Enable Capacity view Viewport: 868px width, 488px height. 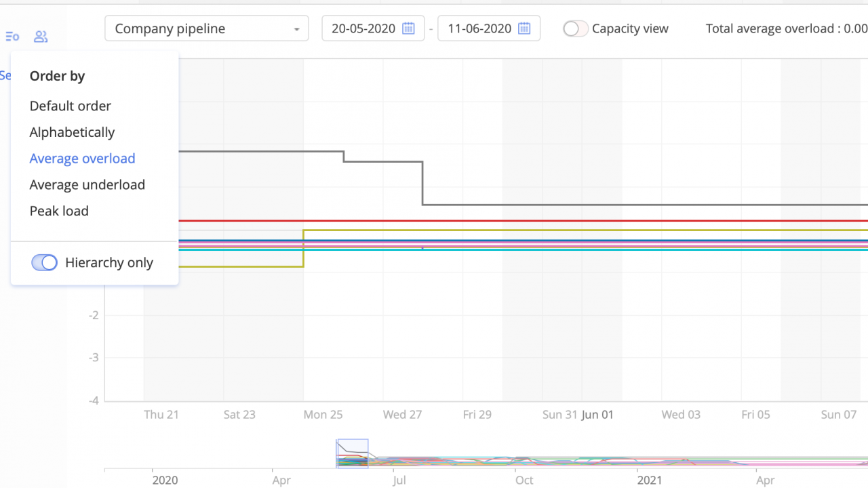(x=575, y=29)
